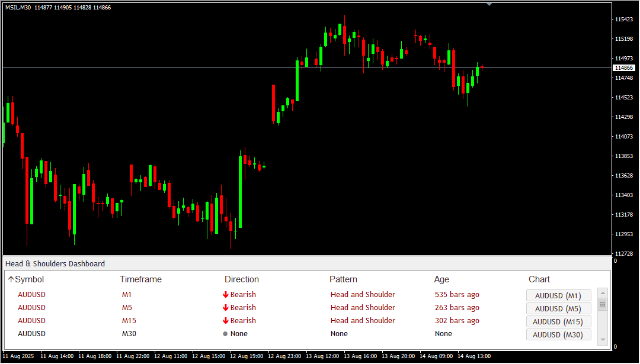
Task: Click the Head & Shoulders Dashboard title
Action: tap(55, 264)
